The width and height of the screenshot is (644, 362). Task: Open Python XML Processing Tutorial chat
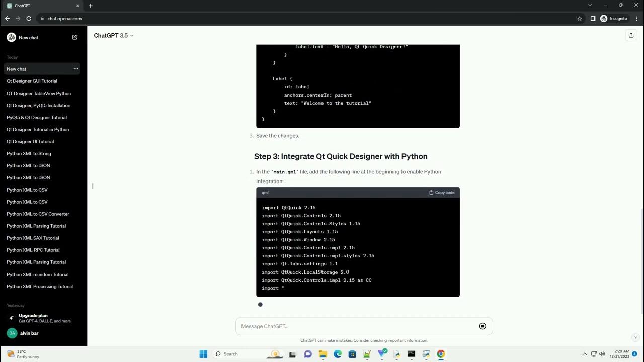pyautogui.click(x=40, y=286)
